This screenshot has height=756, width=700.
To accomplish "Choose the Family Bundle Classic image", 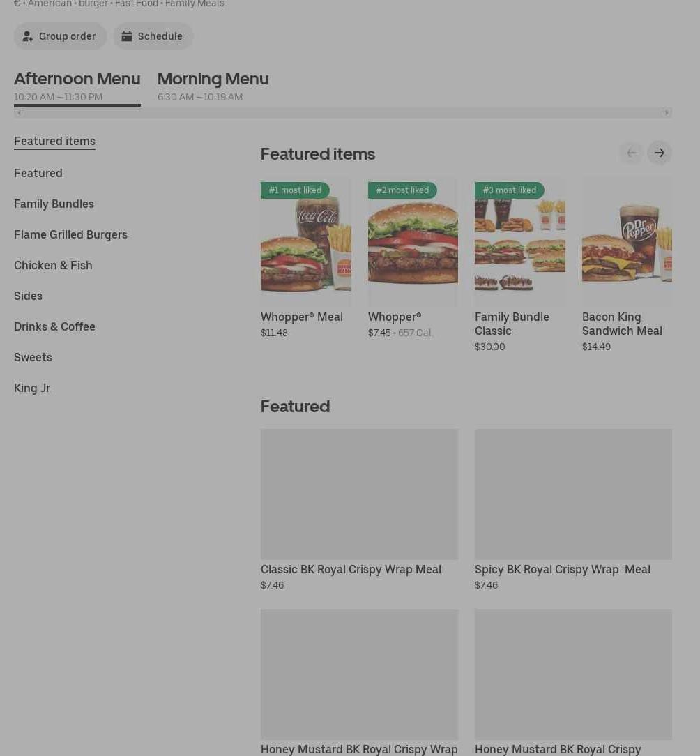I will (x=519, y=242).
